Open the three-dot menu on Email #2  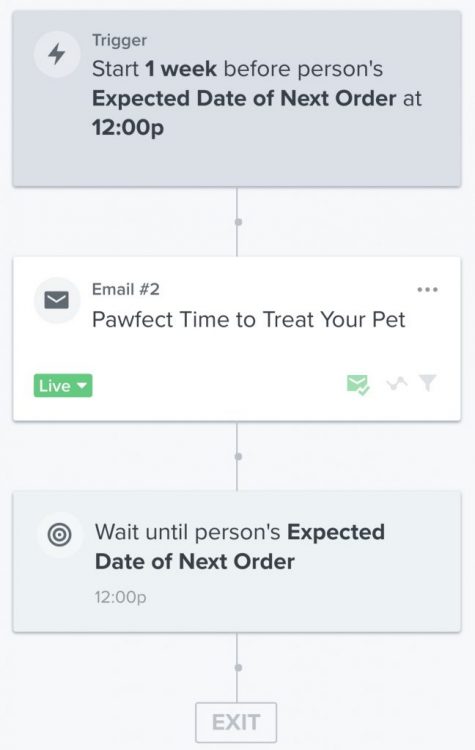coord(427,289)
